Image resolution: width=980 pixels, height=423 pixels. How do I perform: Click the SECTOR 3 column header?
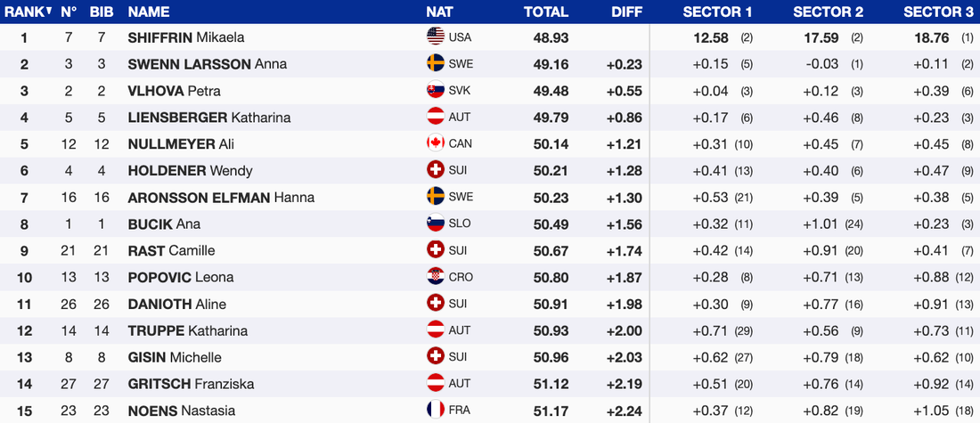(937, 12)
